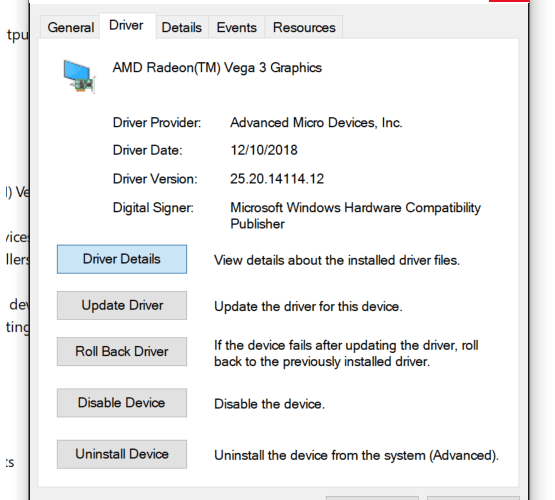
Task: Click the Driver Details button
Action: (122, 259)
